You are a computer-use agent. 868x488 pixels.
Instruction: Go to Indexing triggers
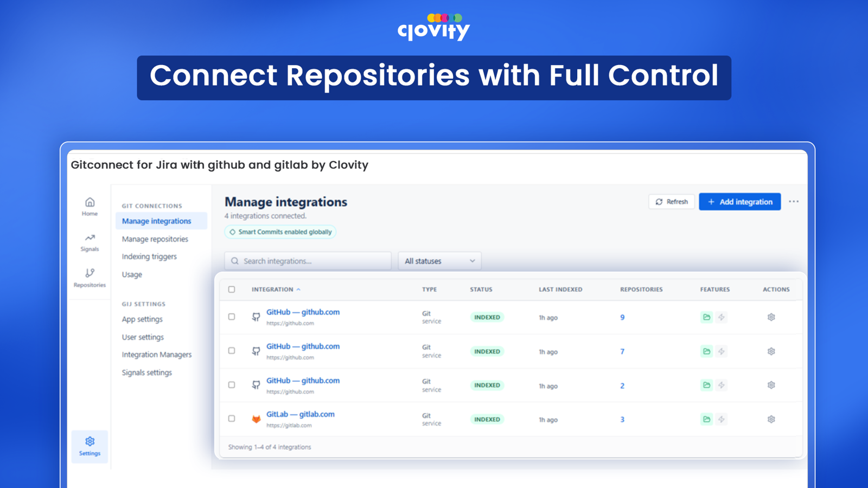tap(149, 256)
